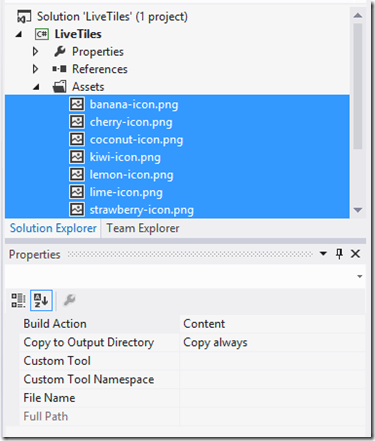
Task: Click the image icon of coconut-icon.png
Action: 77,139
